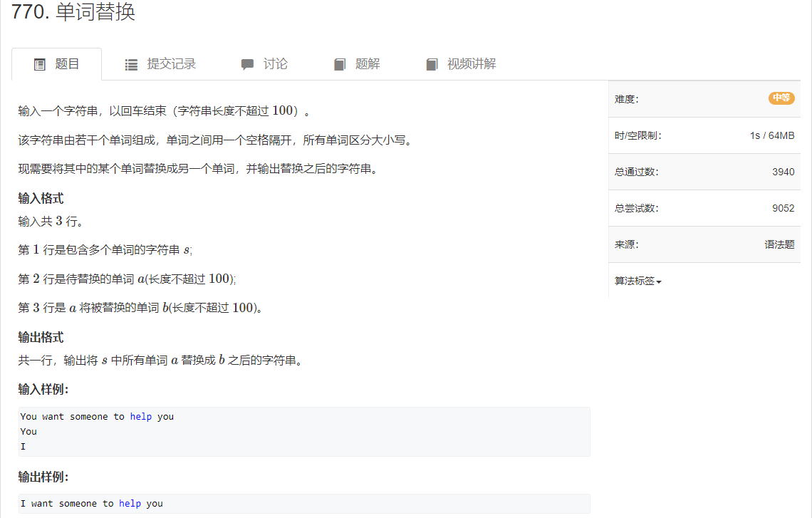812x518 pixels.
Task: Click the highlighted word help in input sample
Action: coord(140,416)
